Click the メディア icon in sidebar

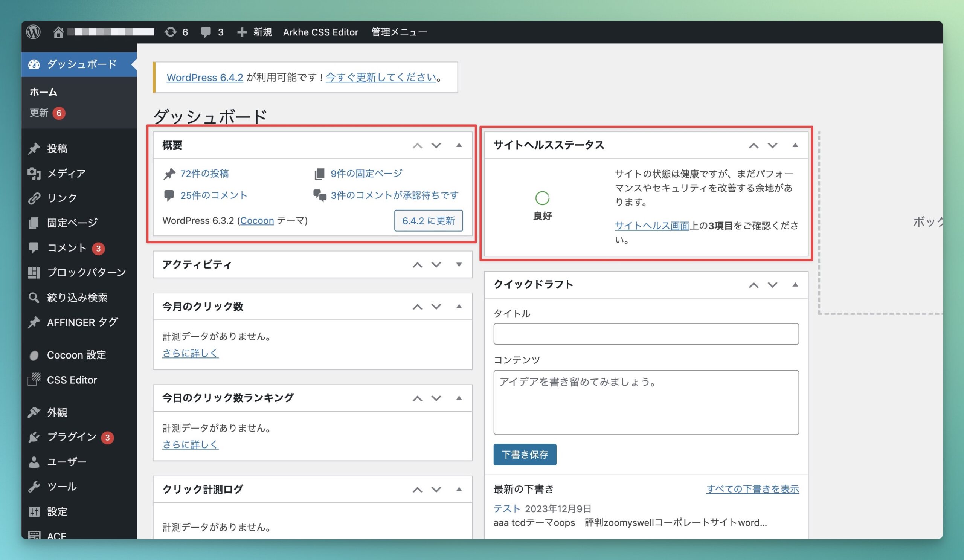tap(34, 173)
